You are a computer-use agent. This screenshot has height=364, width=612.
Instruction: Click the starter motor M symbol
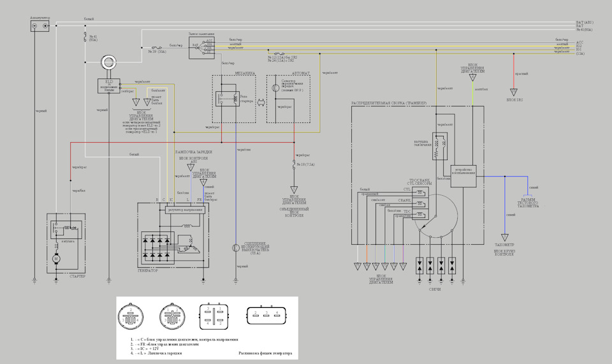56,258
